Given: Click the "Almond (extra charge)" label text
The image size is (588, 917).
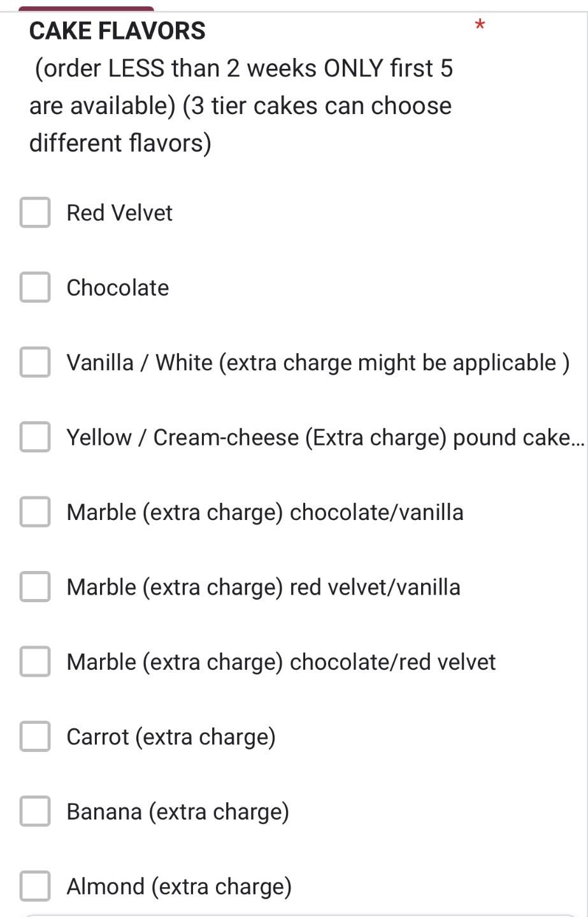Looking at the screenshot, I should coord(179,887).
